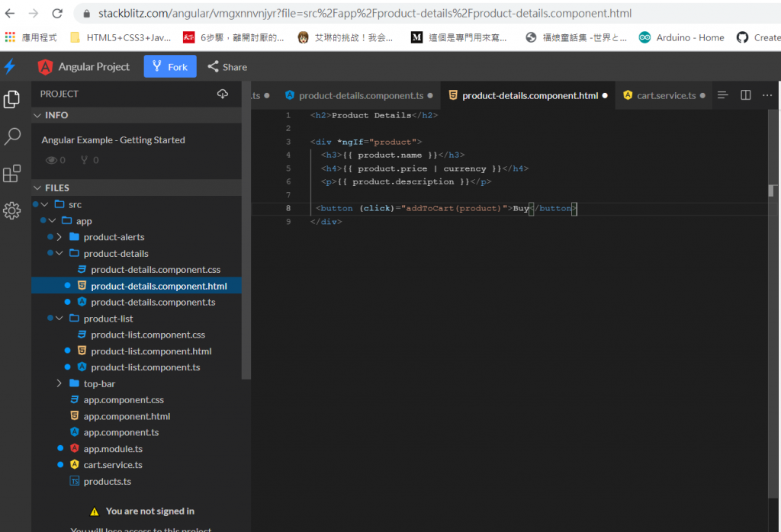Click the StackBlitz lightning bolt logo
The width and height of the screenshot is (781, 532).
(10, 66)
